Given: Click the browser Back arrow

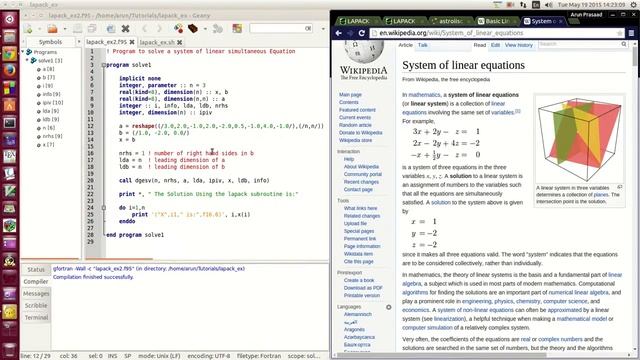Looking at the screenshot, I should pos(338,33).
